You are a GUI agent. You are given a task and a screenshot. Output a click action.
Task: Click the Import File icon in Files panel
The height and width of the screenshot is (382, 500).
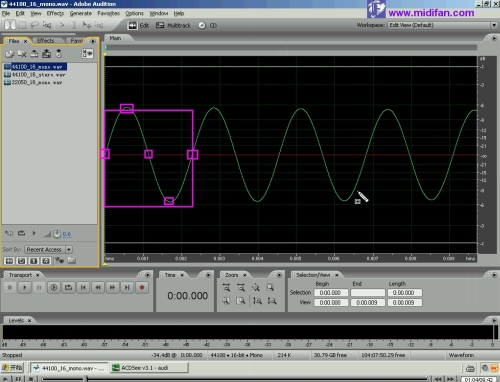click(10, 54)
